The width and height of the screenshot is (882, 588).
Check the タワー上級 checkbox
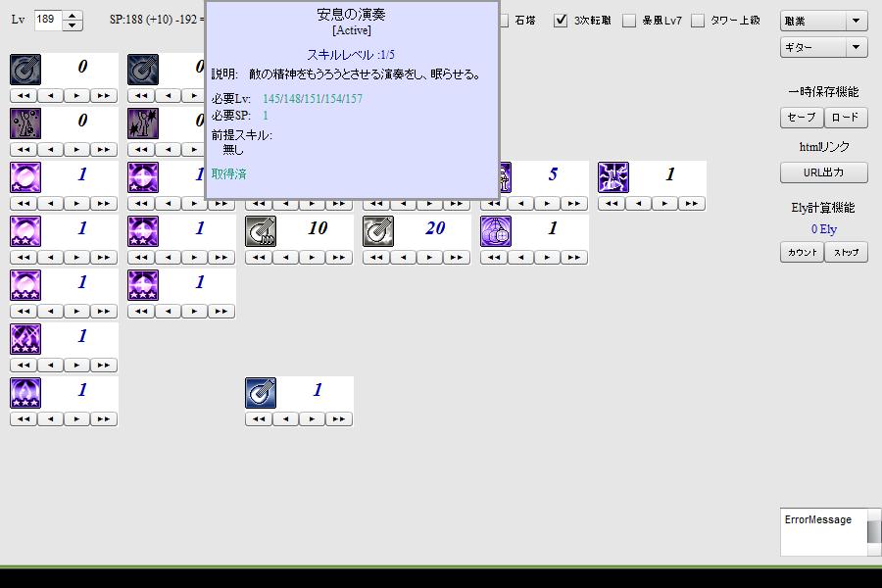click(698, 21)
